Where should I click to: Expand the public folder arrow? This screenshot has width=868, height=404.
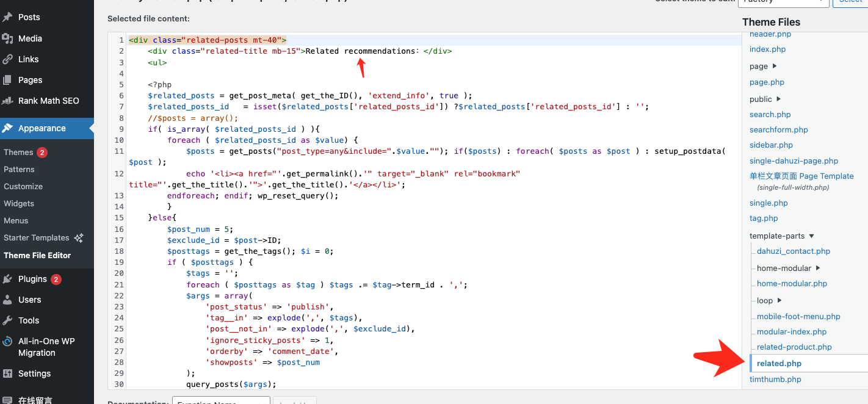(x=779, y=99)
